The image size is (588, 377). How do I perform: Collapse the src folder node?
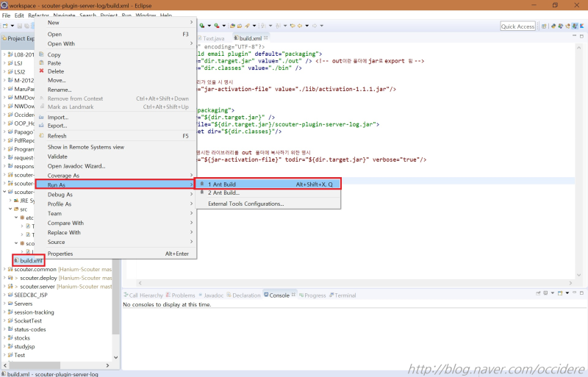tap(10, 209)
